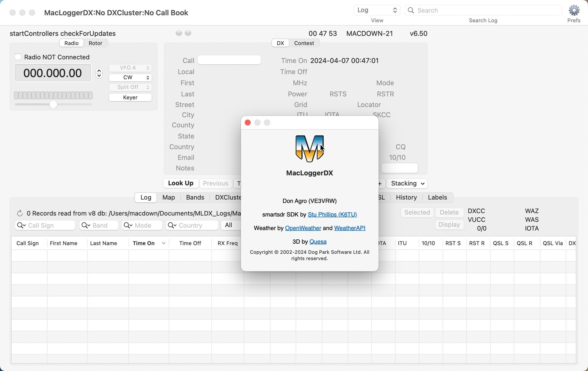Viewport: 588px width, 371px height.
Task: Click the magnifier icon in Mode filter
Action: click(x=128, y=225)
